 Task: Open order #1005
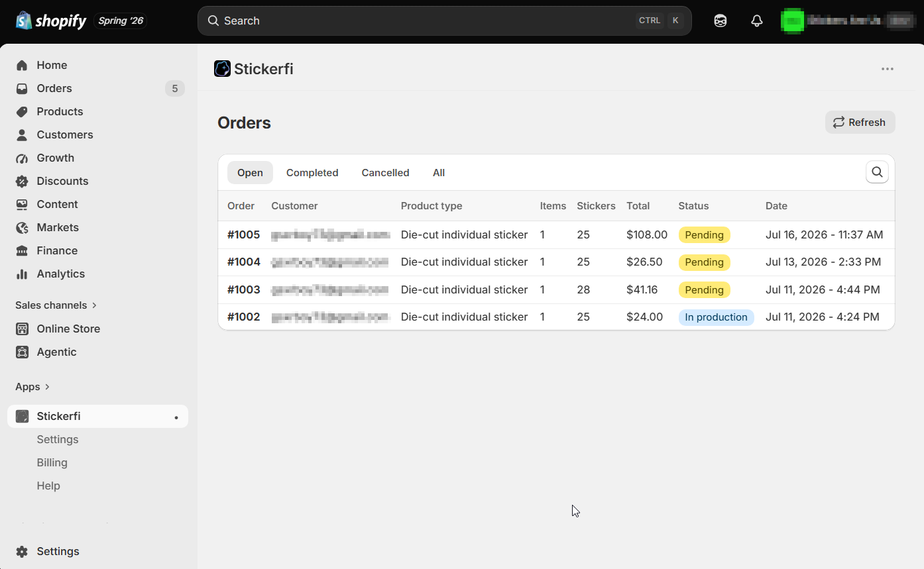click(x=244, y=234)
